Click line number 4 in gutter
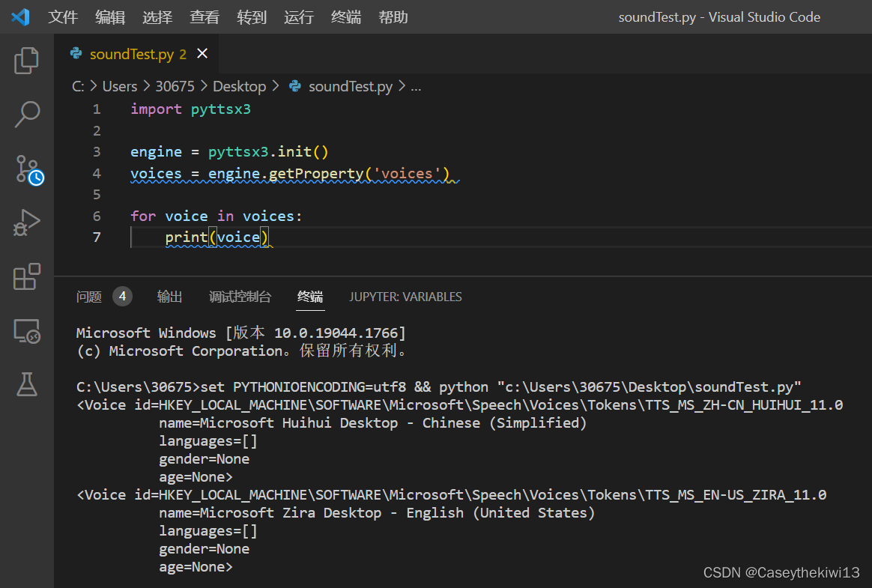The width and height of the screenshot is (872, 588). tap(97, 174)
